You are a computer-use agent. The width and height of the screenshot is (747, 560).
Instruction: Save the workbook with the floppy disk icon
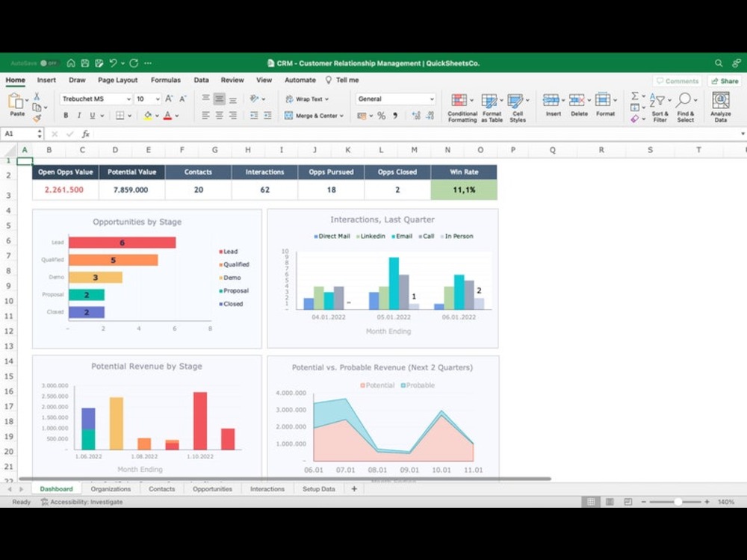coord(85,63)
